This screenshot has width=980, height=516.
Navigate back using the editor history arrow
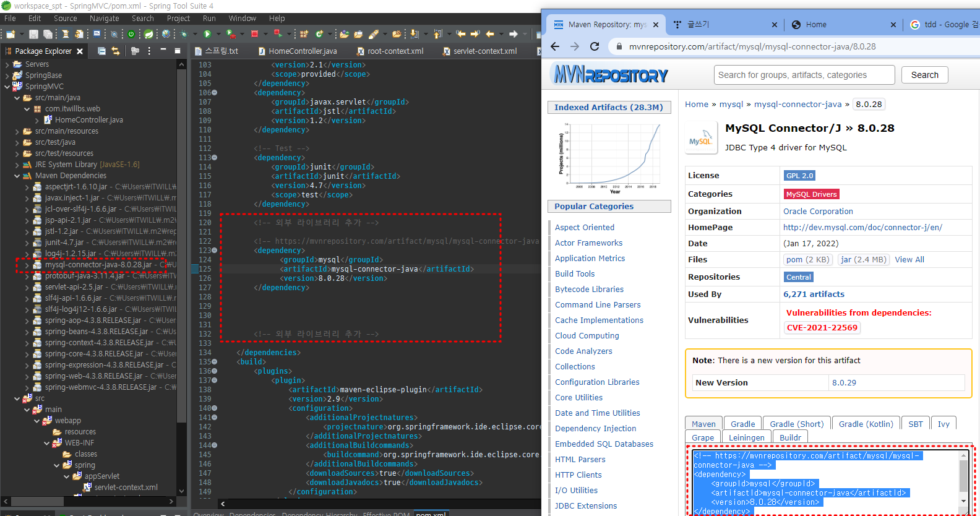[490, 34]
